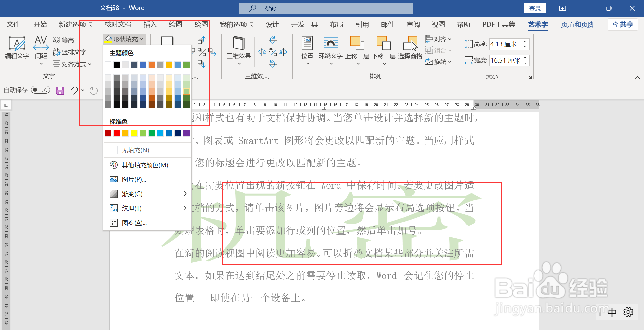This screenshot has width=644, height=330.
Task: Click the Height (高度) input field
Action: click(506, 44)
